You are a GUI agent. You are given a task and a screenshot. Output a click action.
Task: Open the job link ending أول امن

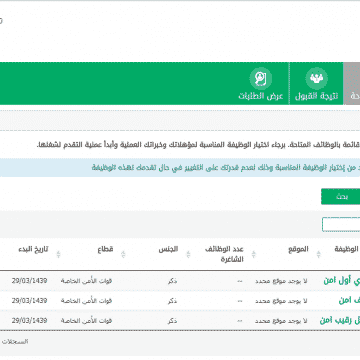[342, 281]
